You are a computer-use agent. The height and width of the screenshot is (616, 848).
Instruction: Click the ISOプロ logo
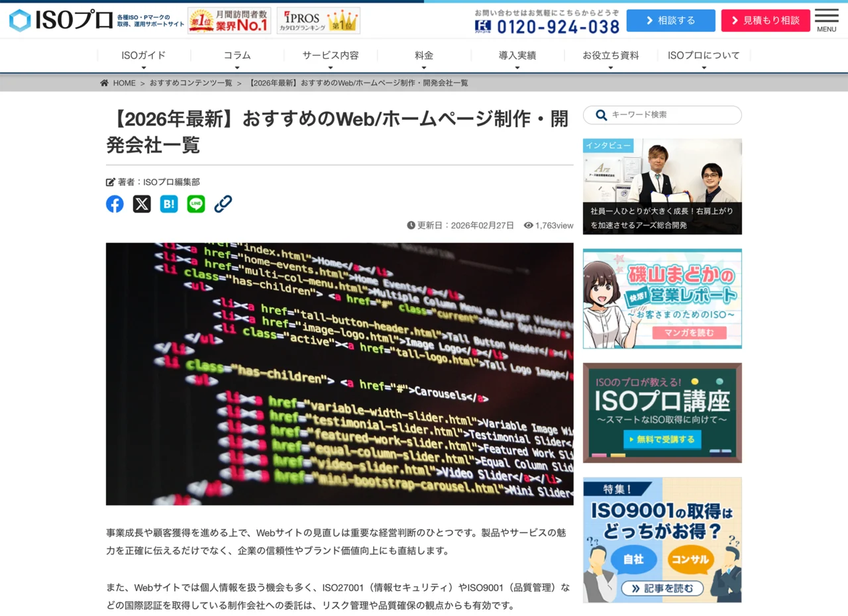point(61,21)
